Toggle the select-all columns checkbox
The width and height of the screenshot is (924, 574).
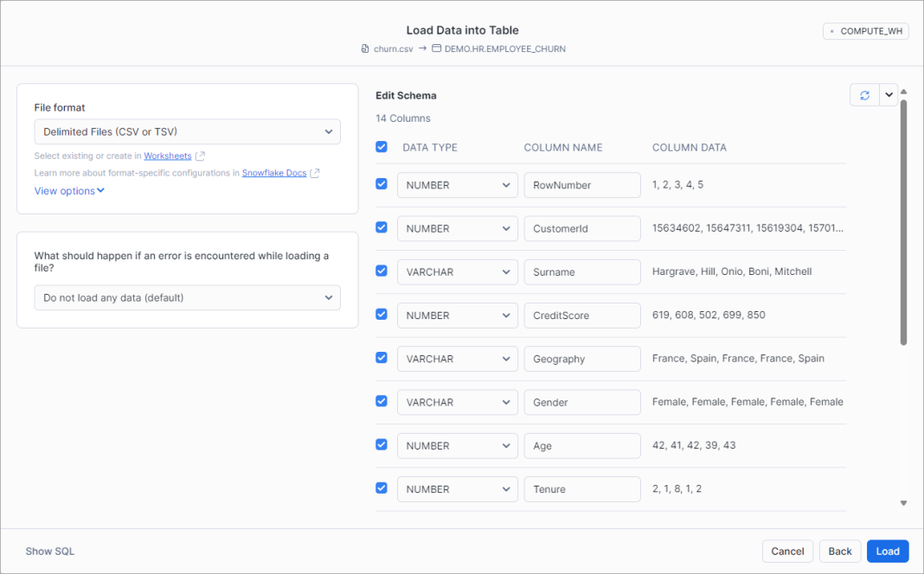click(x=382, y=147)
